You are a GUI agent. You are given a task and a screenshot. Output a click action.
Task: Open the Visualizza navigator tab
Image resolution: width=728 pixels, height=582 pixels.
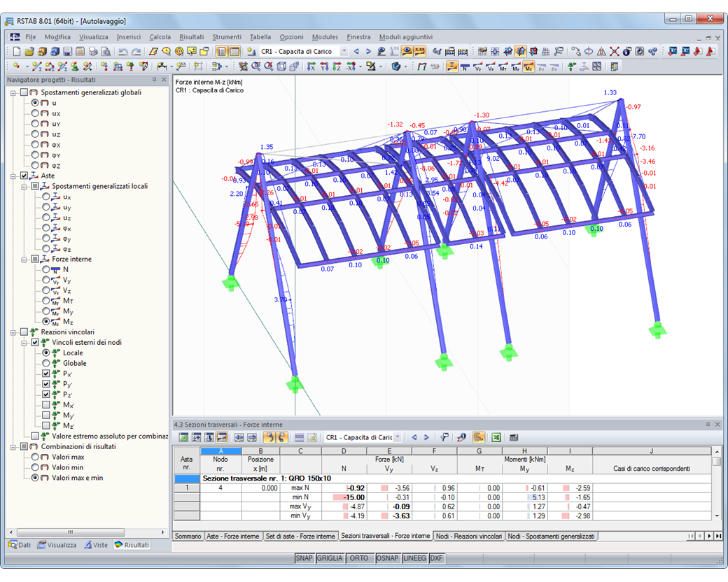coord(57,545)
